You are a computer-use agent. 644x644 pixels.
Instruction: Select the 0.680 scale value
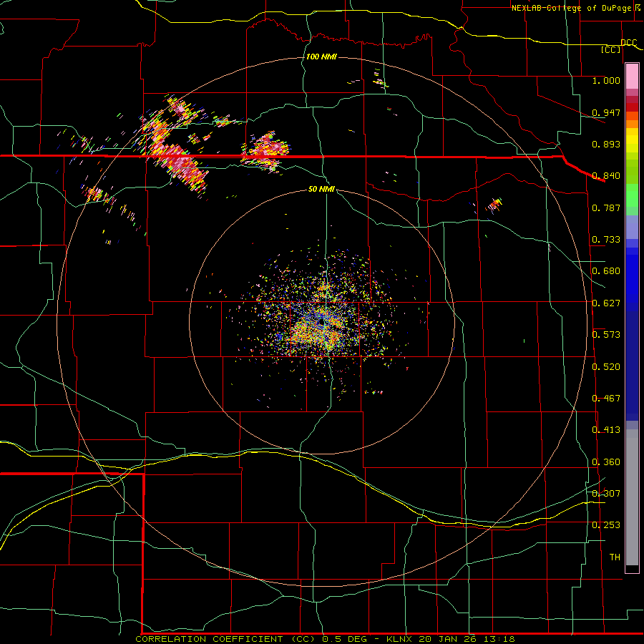pyautogui.click(x=606, y=271)
